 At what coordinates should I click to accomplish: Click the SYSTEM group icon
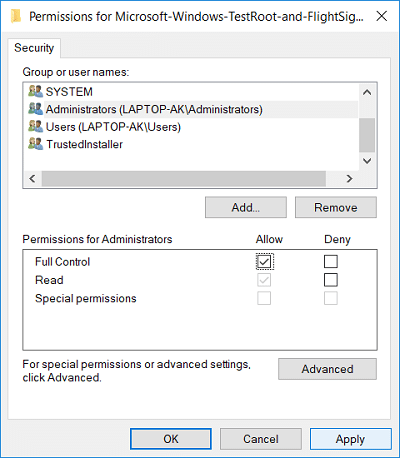pos(35,91)
